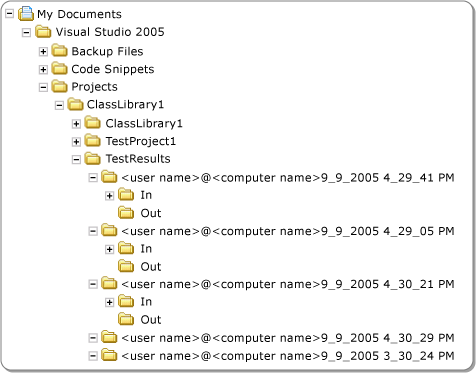The width and height of the screenshot is (476, 373).
Task: Collapse the 4_29_05 PM test run node
Action: coord(93,231)
